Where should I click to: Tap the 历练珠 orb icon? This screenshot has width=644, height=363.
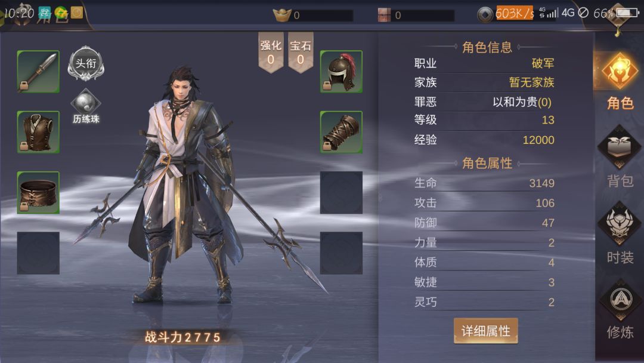(x=86, y=106)
